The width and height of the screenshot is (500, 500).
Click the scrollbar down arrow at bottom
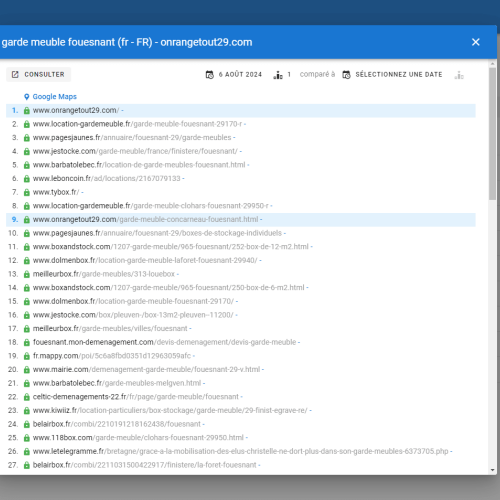[493, 470]
